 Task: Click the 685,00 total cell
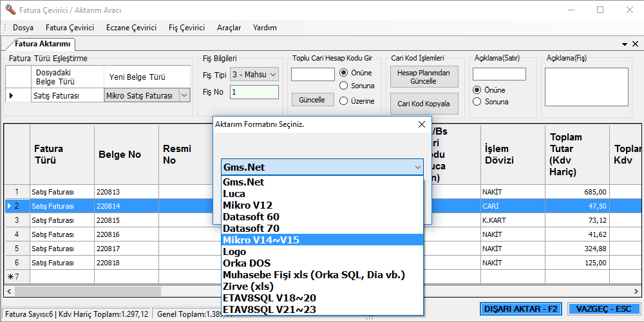click(x=577, y=191)
